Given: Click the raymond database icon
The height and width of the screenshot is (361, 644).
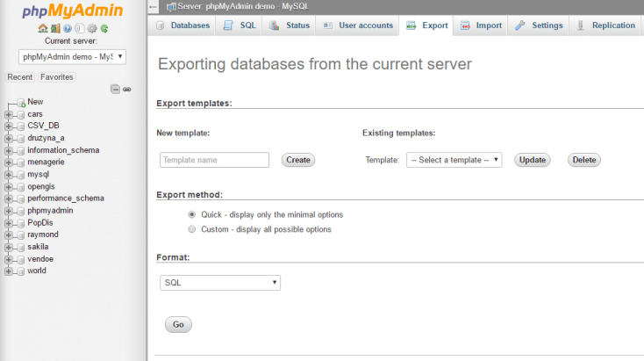Looking at the screenshot, I should click(20, 235).
